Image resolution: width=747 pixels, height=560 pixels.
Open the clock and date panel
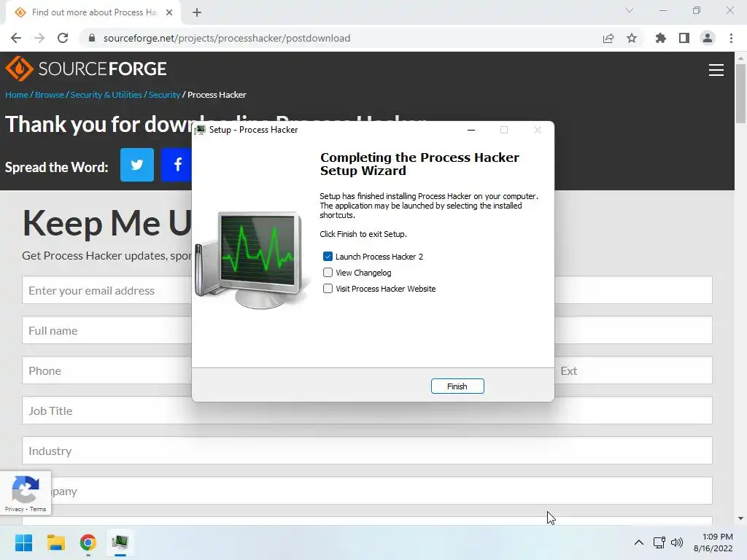[713, 542]
